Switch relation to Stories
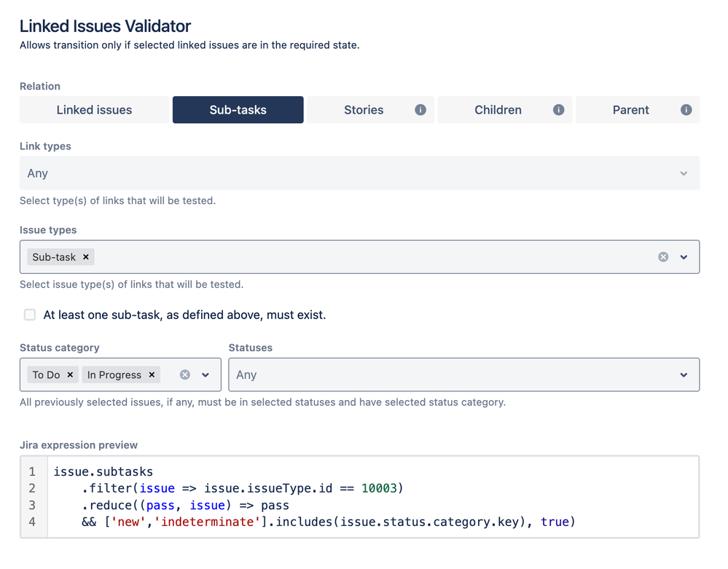The height and width of the screenshot is (569, 728). coord(364,109)
